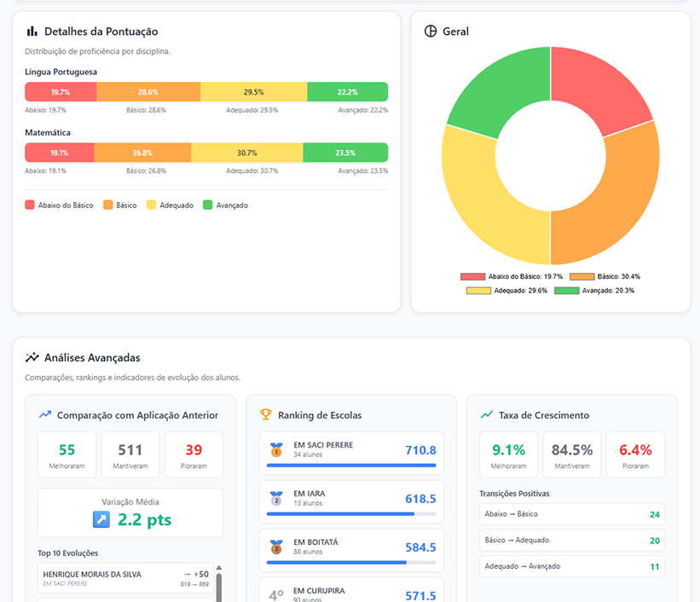Viewport: 700px width, 602px height.
Task: Click the gold medal icon for EM SACI PERERE
Action: coord(276,449)
